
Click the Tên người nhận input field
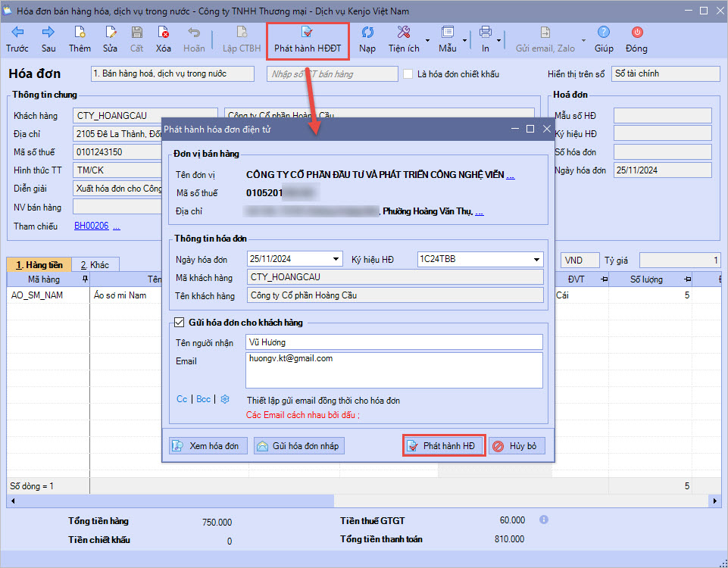394,342
